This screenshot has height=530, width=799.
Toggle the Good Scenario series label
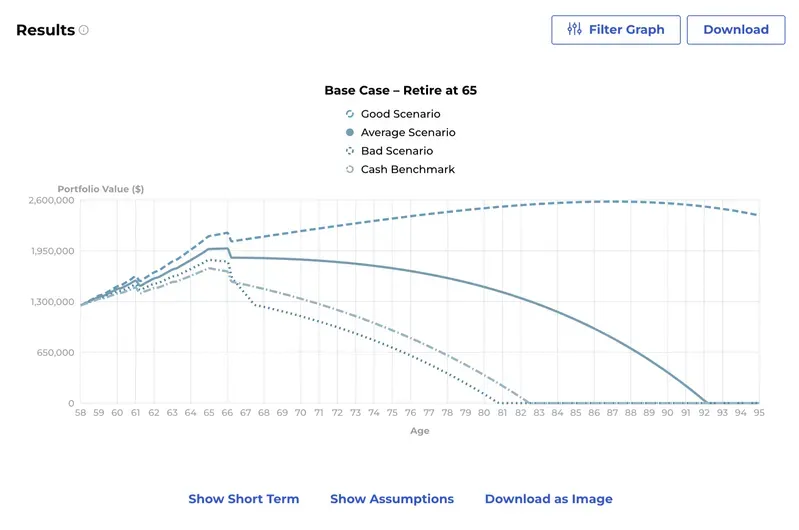pyautogui.click(x=401, y=114)
